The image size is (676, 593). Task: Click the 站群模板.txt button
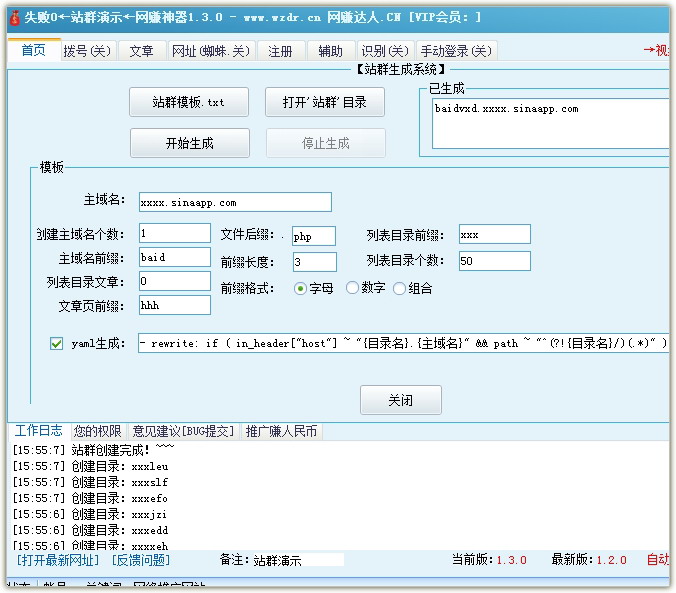(189, 102)
